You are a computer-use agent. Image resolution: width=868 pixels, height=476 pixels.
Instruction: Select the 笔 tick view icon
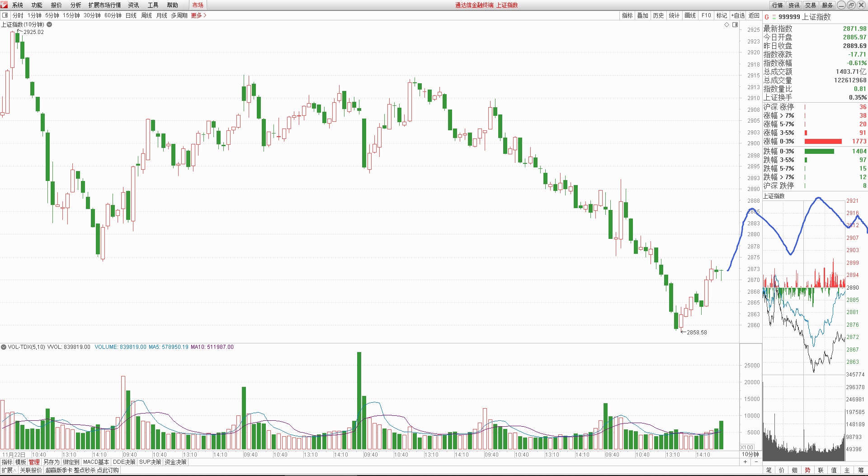[x=769, y=471]
